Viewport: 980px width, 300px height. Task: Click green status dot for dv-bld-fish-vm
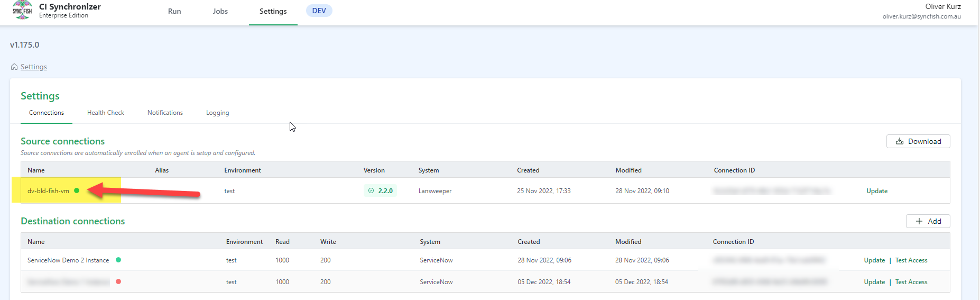coord(77,190)
